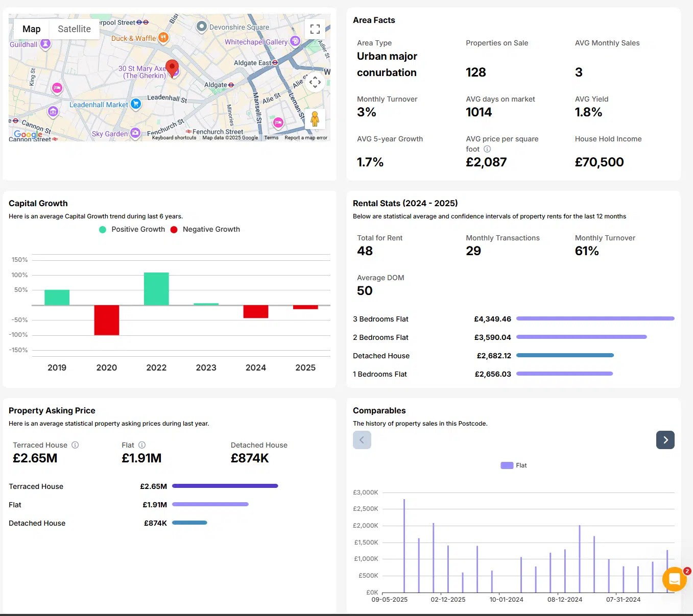This screenshot has width=693, height=616.
Task: Click the £2,087 price per square foot
Action: click(486, 162)
